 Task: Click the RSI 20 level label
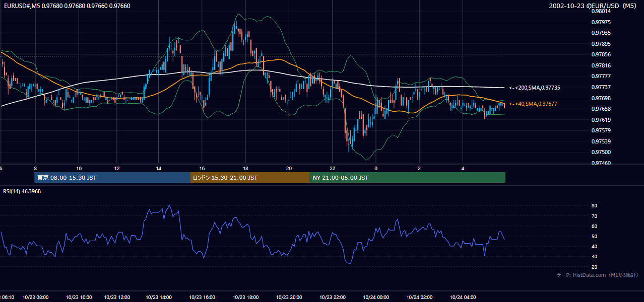(595, 267)
